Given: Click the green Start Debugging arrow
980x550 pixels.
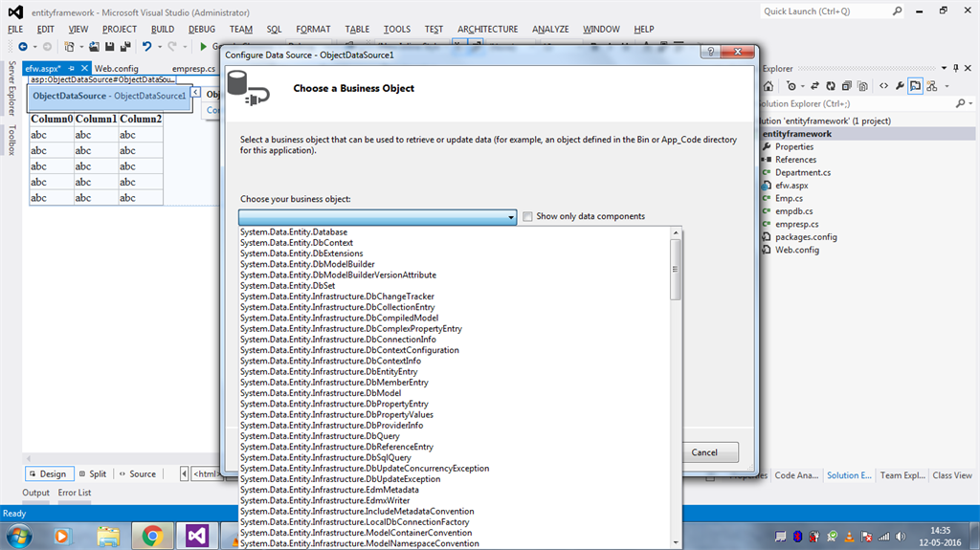Looking at the screenshot, I should pyautogui.click(x=203, y=47).
